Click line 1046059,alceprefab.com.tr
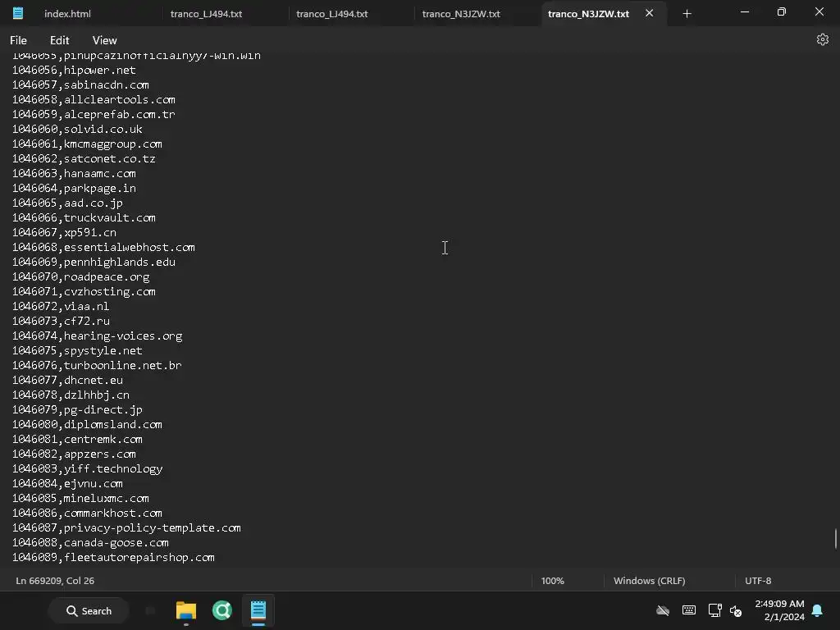Viewport: 840px width, 630px height. click(x=94, y=114)
